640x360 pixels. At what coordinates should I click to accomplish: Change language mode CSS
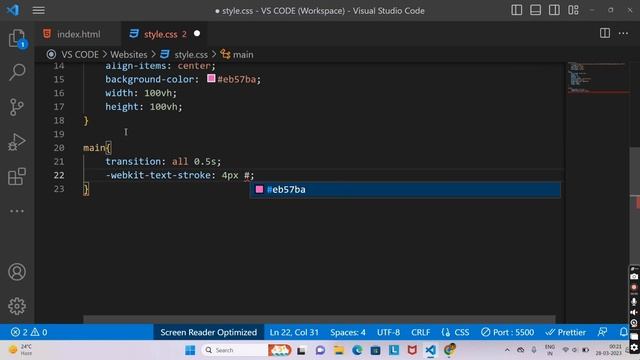pos(456,332)
